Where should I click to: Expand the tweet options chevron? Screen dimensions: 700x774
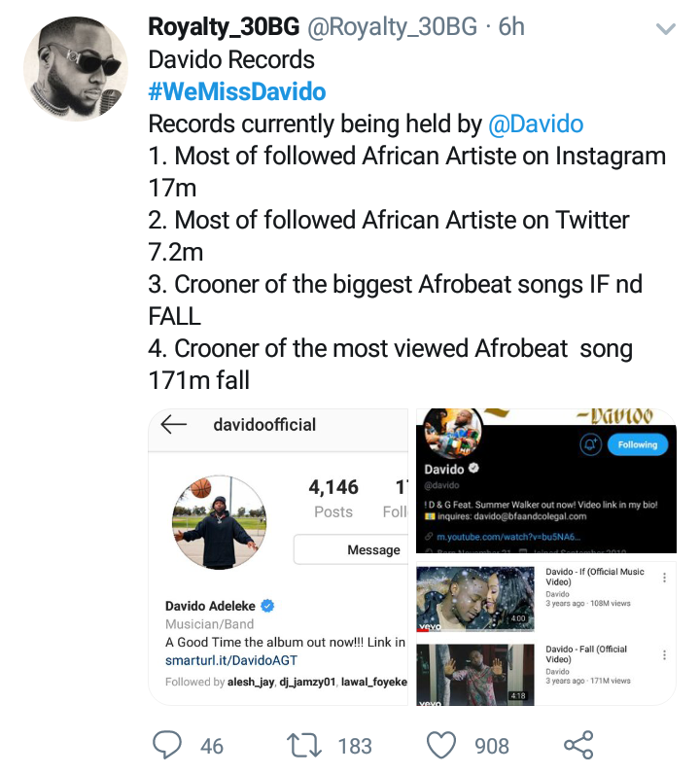pyautogui.click(x=666, y=30)
